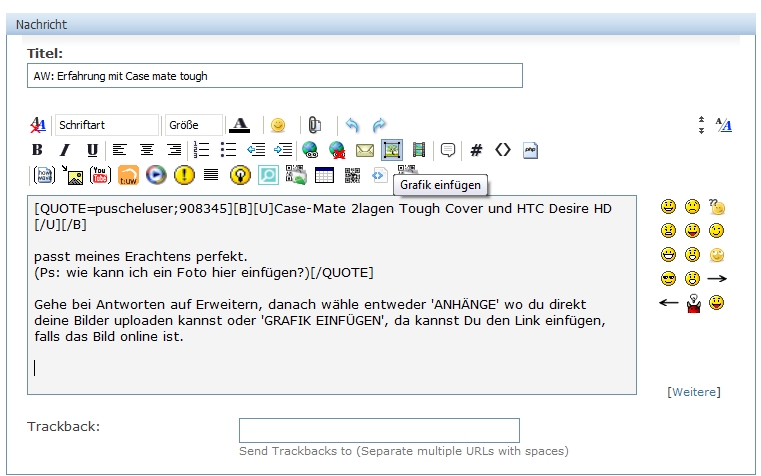Viewport: 761px width, 476px height.
Task: Open the Größe size dropdown
Action: pyautogui.click(x=194, y=125)
